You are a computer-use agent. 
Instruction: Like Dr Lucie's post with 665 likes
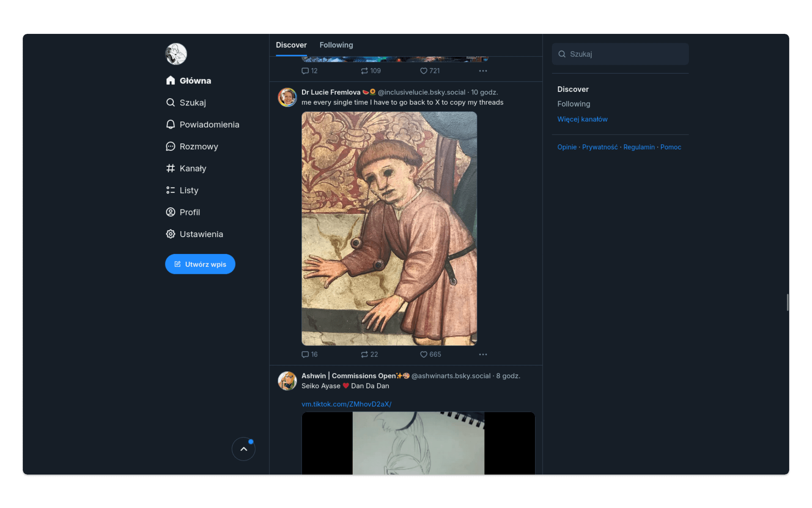(x=431, y=354)
